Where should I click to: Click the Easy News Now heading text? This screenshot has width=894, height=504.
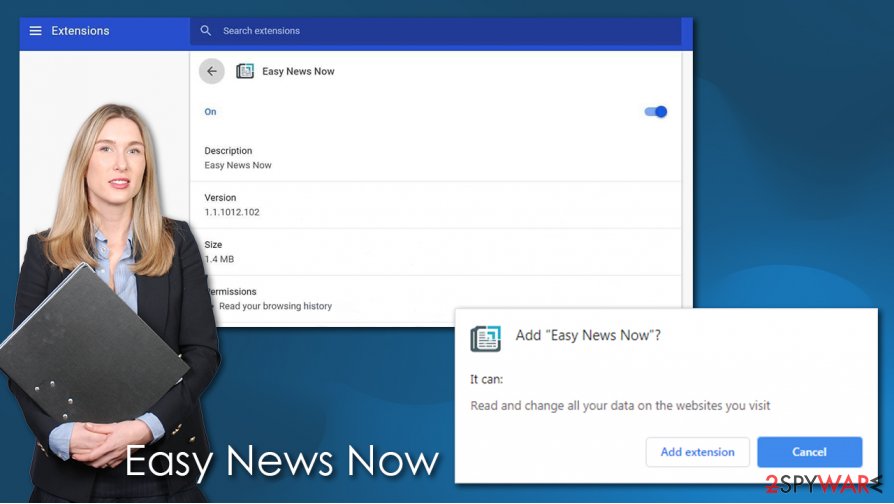(298, 71)
